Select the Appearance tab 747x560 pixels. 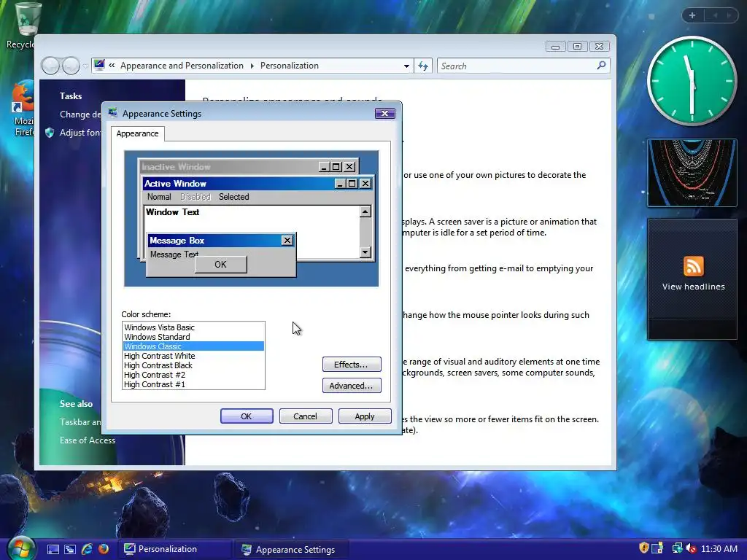[x=138, y=133]
